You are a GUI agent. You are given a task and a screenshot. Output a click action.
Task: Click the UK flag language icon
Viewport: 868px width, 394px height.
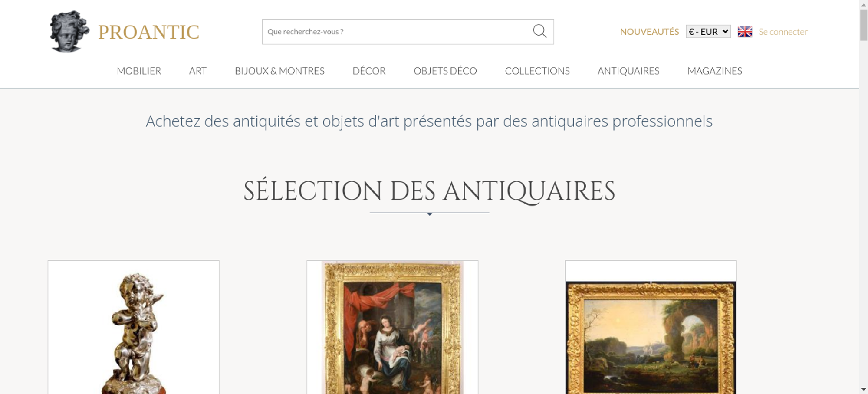745,32
